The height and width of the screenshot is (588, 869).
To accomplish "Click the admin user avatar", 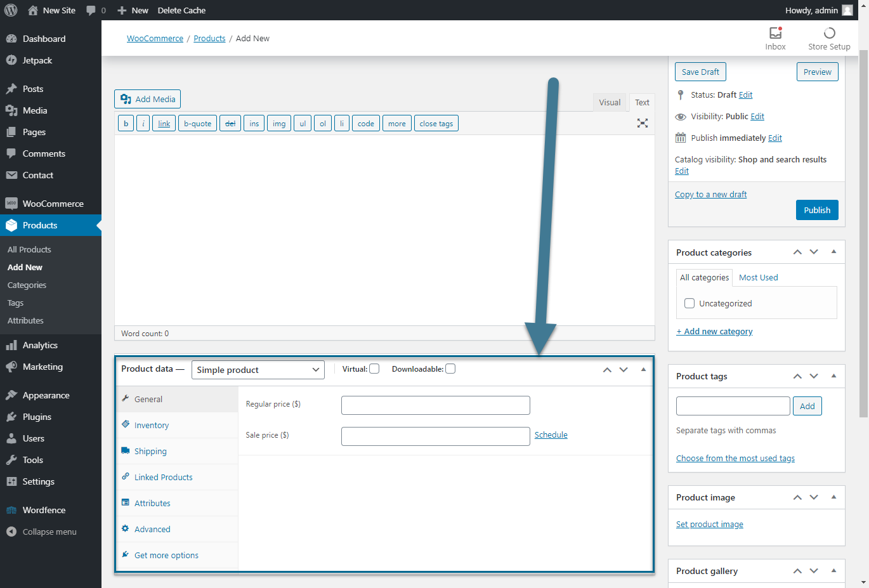I will tap(847, 10).
